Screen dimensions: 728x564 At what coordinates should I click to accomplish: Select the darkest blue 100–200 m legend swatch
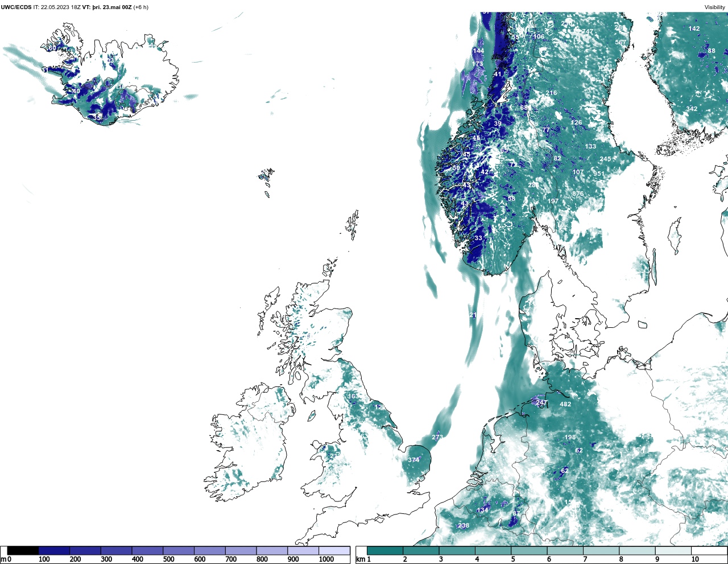[x=54, y=550]
